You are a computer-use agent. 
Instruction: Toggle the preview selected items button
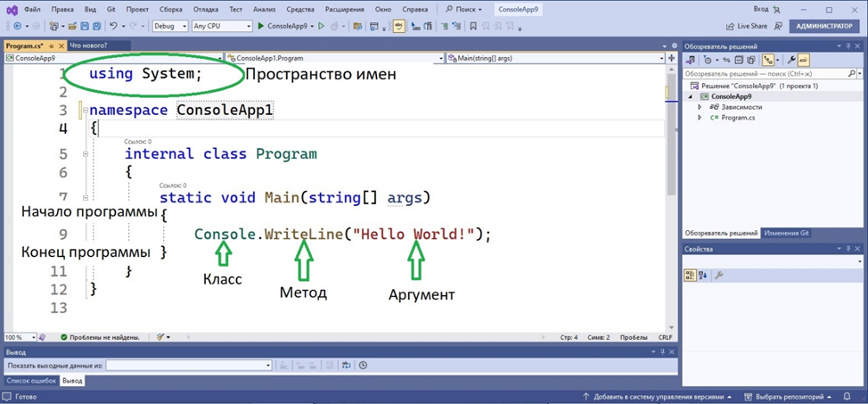[803, 60]
